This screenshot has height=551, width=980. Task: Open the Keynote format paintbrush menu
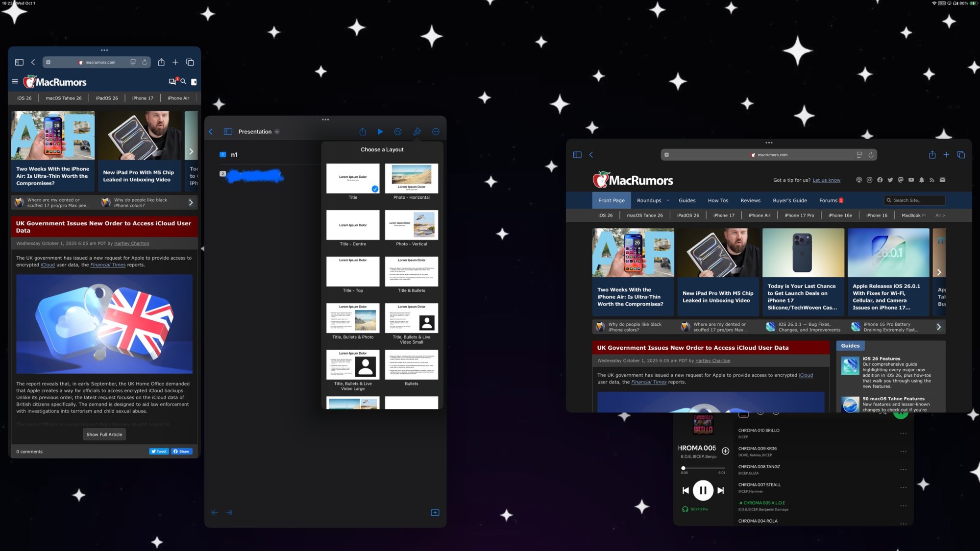pos(416,132)
